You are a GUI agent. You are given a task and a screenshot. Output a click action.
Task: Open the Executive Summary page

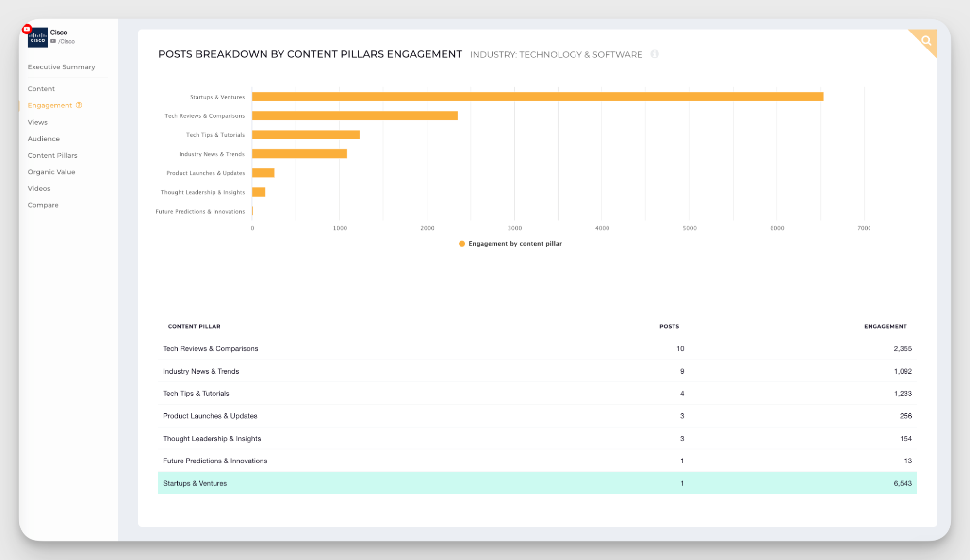61,66
